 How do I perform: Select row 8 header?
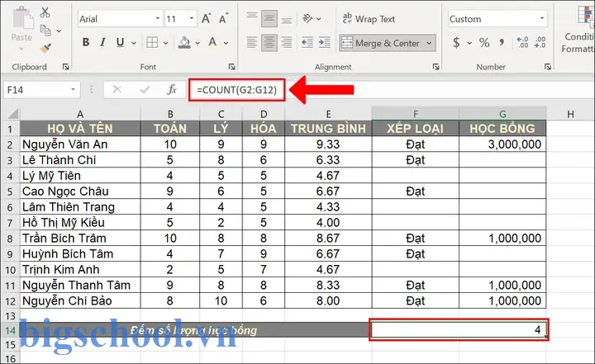(x=10, y=239)
